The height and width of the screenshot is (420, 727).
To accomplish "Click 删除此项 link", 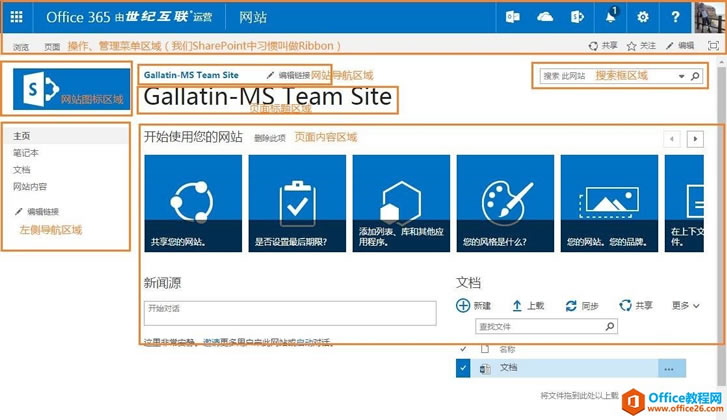I will coord(270,138).
